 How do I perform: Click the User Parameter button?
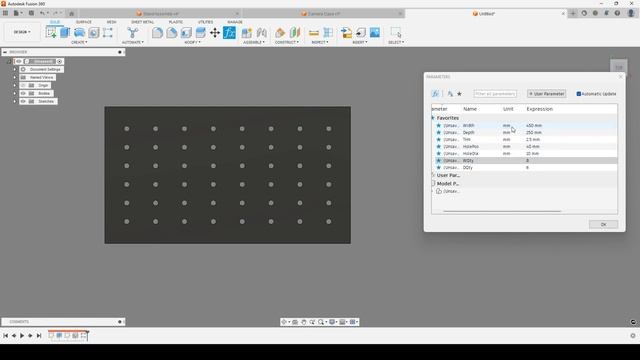547,94
